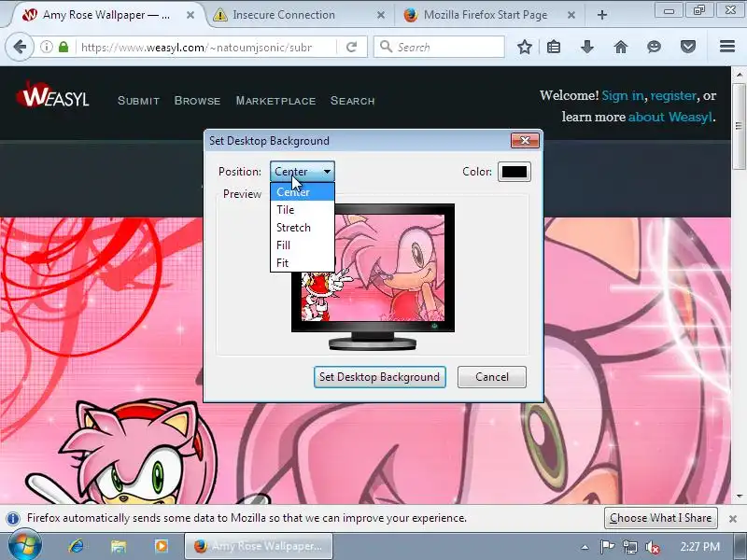Click the register link
747x560 pixels.
coord(673,95)
